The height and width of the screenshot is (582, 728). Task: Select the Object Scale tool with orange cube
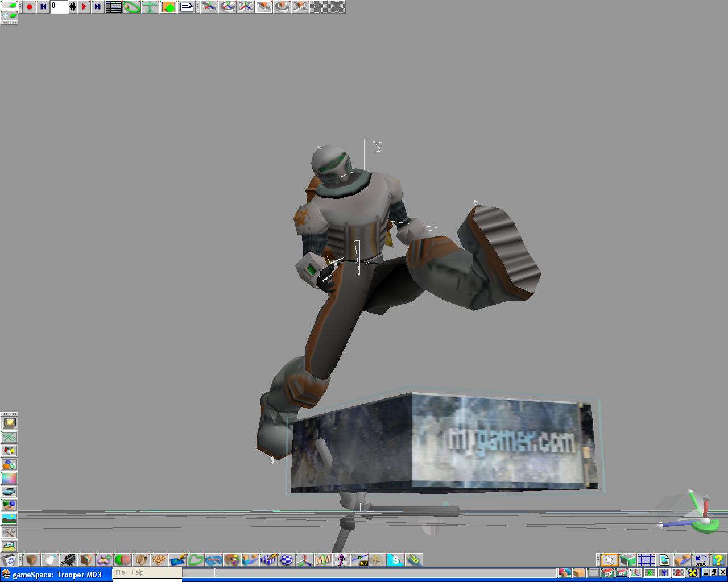[300, 7]
